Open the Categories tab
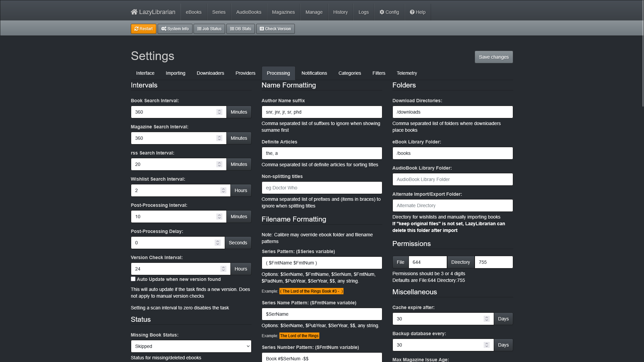Screen dimensions: 644x362 pos(350,73)
